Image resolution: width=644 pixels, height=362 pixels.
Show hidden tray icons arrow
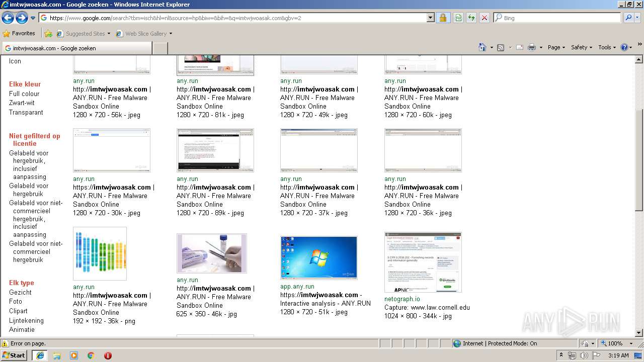[561, 355]
